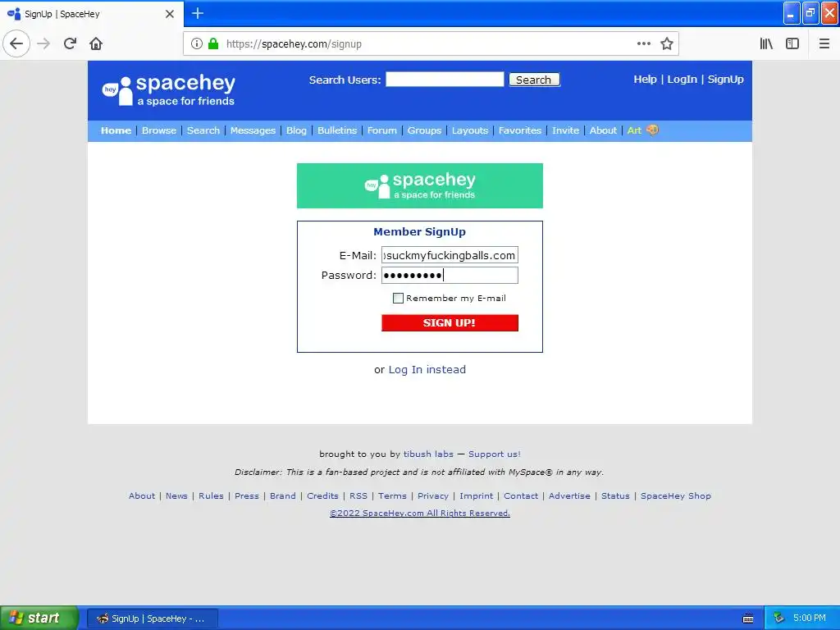Open the browser home icon

pyautogui.click(x=96, y=44)
